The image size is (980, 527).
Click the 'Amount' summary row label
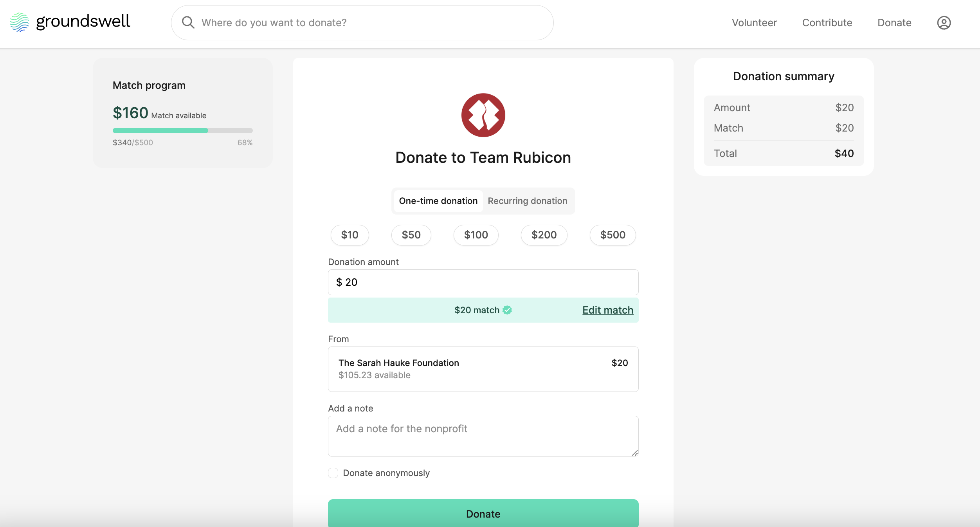click(732, 108)
